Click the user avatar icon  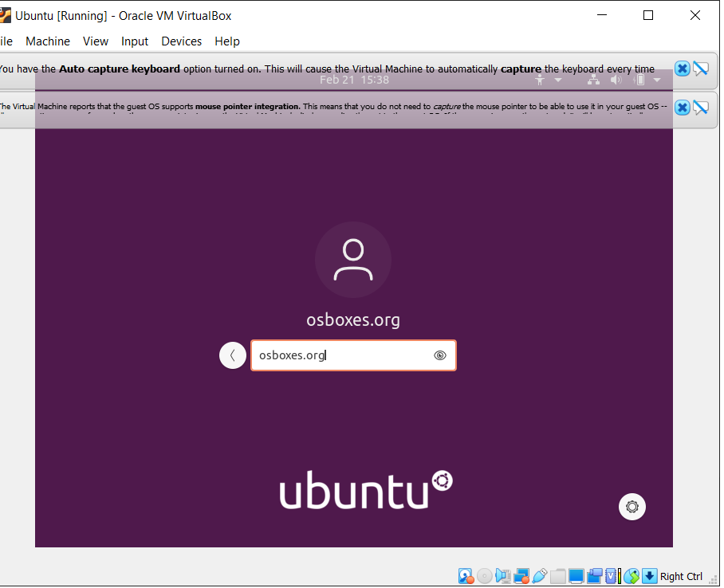pos(353,260)
